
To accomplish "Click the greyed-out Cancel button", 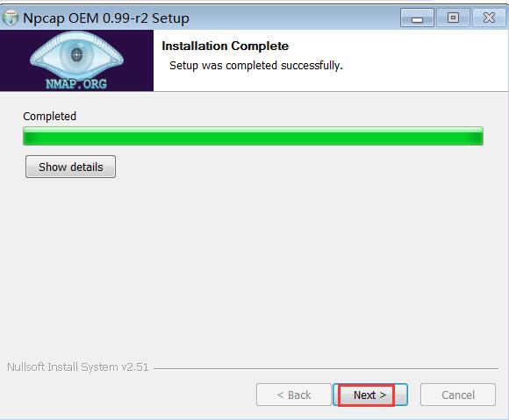I will pos(458,395).
